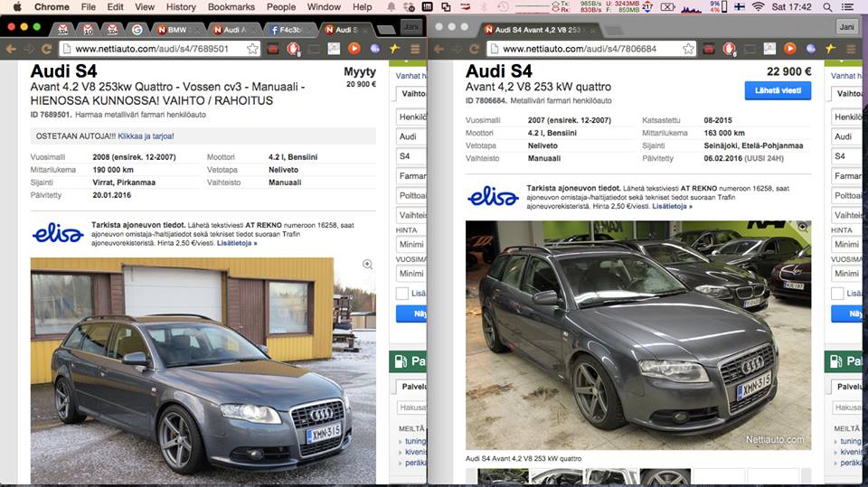This screenshot has height=487, width=868.
Task: Open the Lisätietoja link in right window
Action: (672, 206)
